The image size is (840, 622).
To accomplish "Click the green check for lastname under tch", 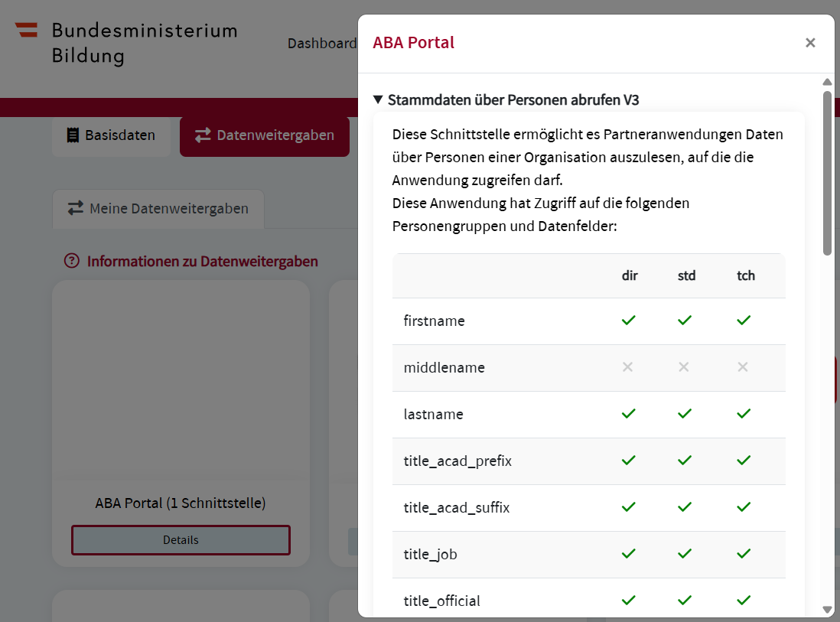I will tap(743, 414).
